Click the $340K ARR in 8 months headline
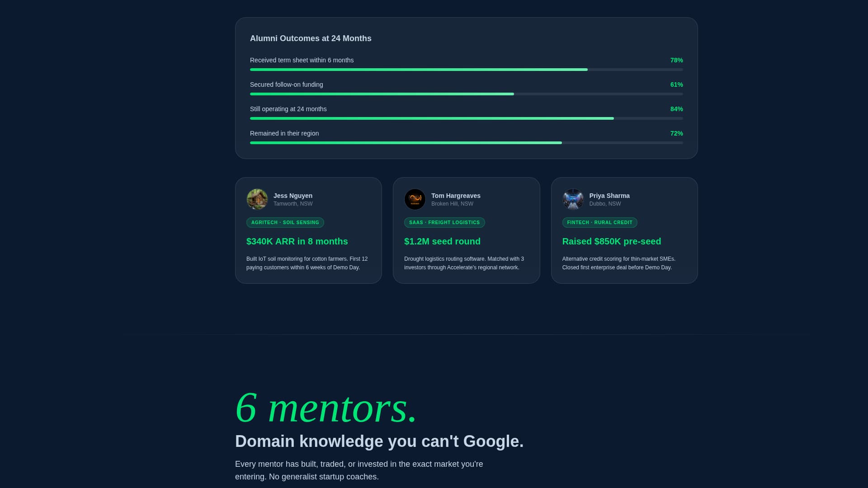 point(297,241)
